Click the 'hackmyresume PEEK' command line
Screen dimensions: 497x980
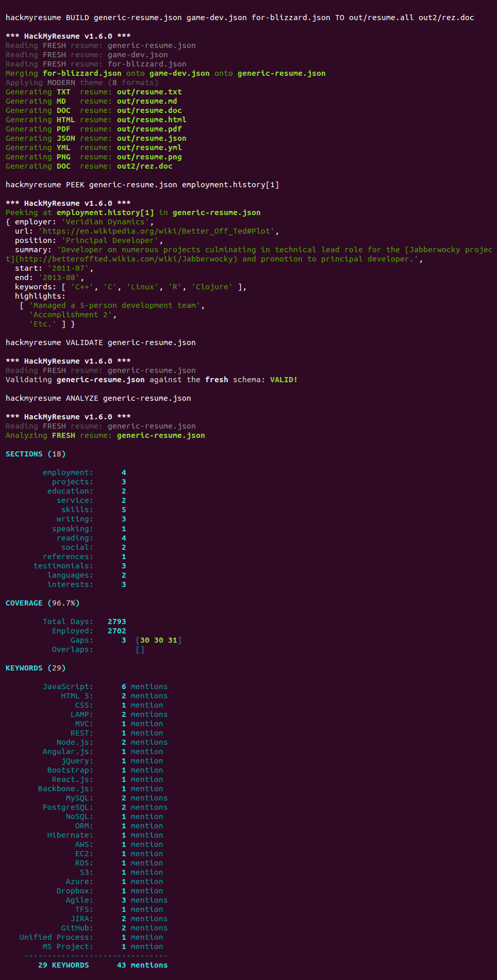142,185
